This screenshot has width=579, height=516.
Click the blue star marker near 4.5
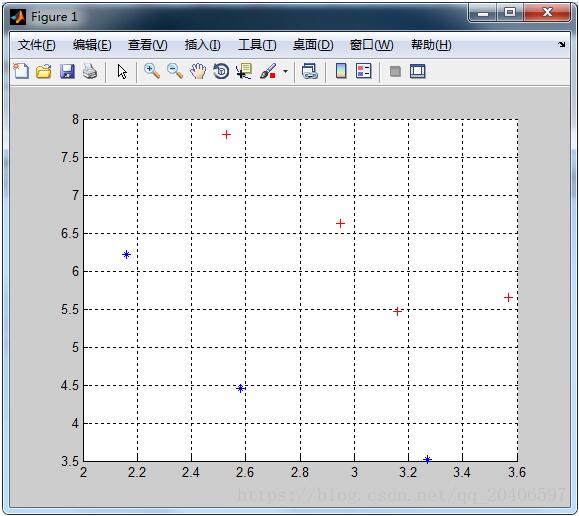[x=240, y=388]
